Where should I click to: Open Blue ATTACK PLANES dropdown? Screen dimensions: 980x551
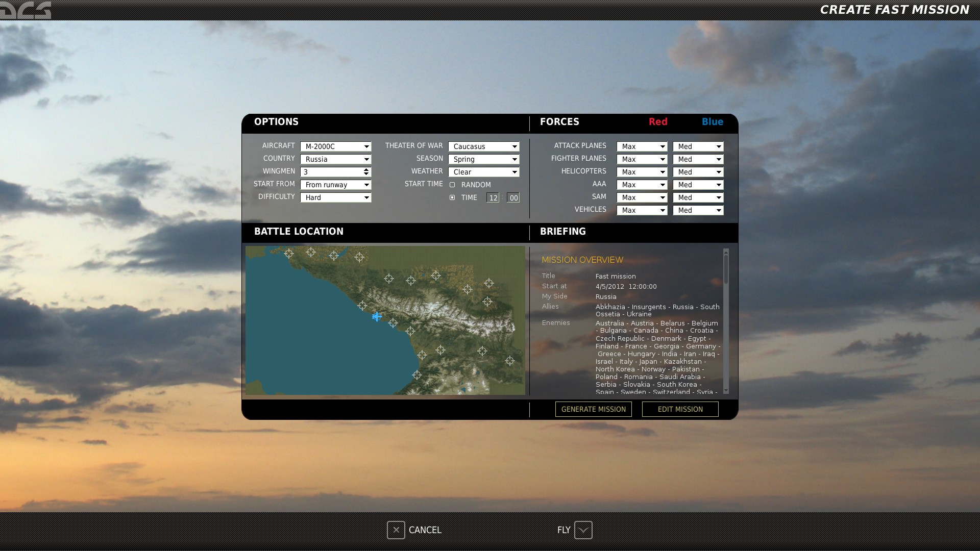(698, 146)
